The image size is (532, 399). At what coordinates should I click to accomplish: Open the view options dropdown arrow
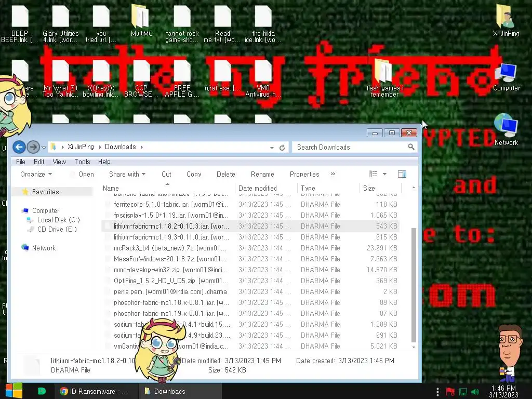point(385,174)
